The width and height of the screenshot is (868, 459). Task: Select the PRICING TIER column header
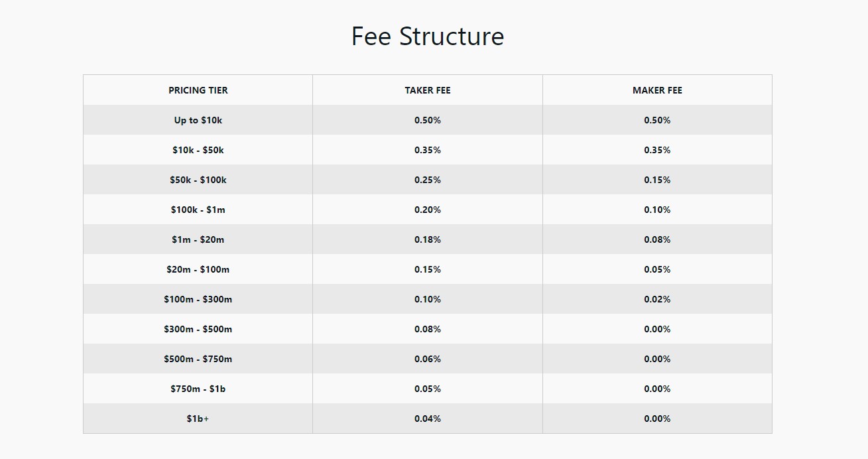click(198, 90)
